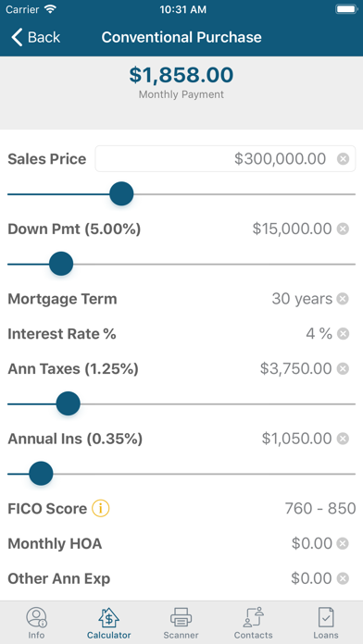This screenshot has height=644, width=363.
Task: Clear the Interest Rate value
Action: click(x=343, y=334)
